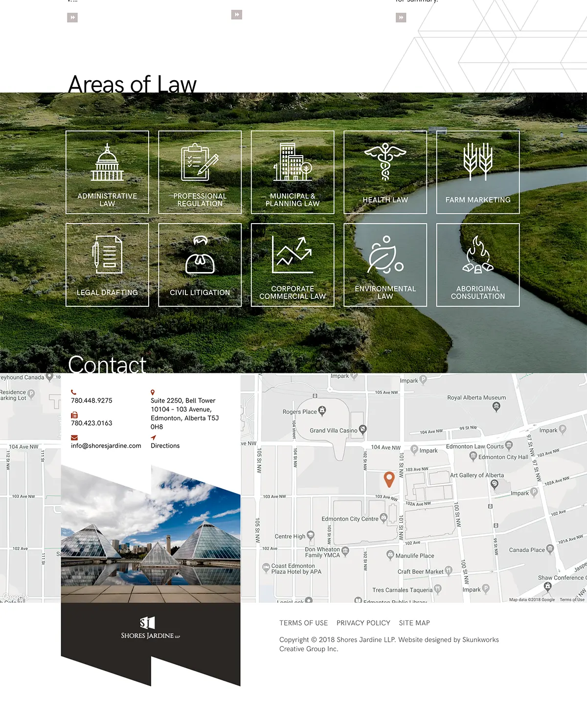Click the Grand Villa Casino map marker
587x728 pixels.
(x=362, y=430)
